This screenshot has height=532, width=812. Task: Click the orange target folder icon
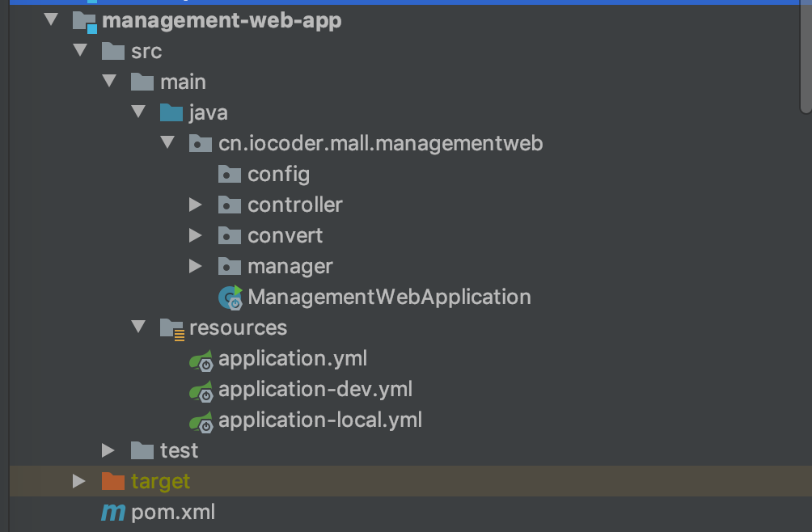coord(113,482)
